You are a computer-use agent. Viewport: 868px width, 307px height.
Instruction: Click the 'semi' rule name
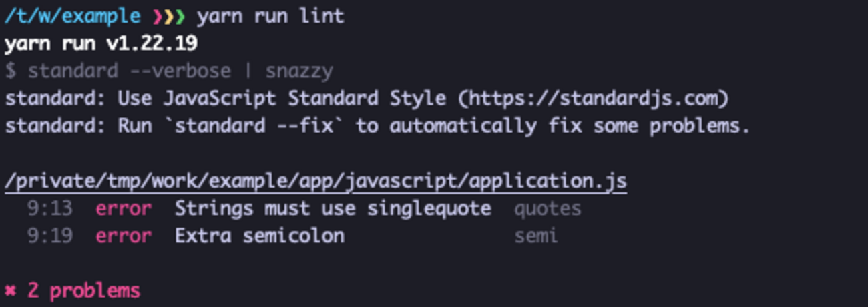tap(536, 236)
